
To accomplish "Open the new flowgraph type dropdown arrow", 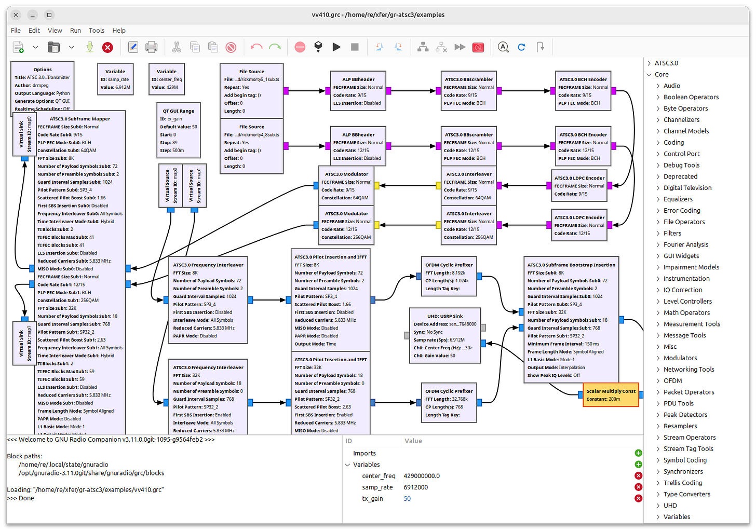I will pos(35,47).
